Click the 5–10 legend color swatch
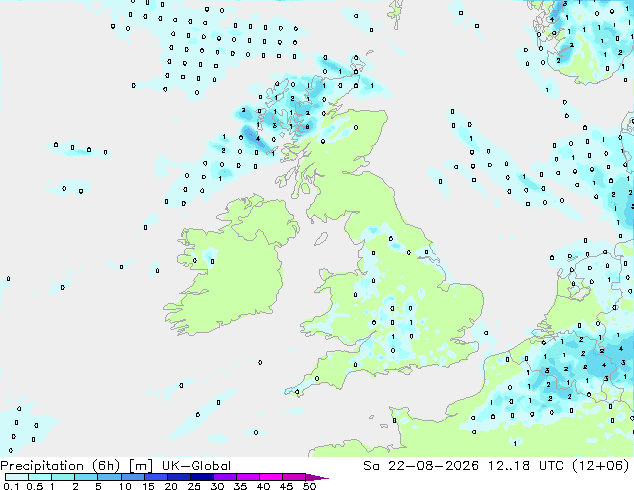Viewport: 634px width, 490px height. point(109,477)
